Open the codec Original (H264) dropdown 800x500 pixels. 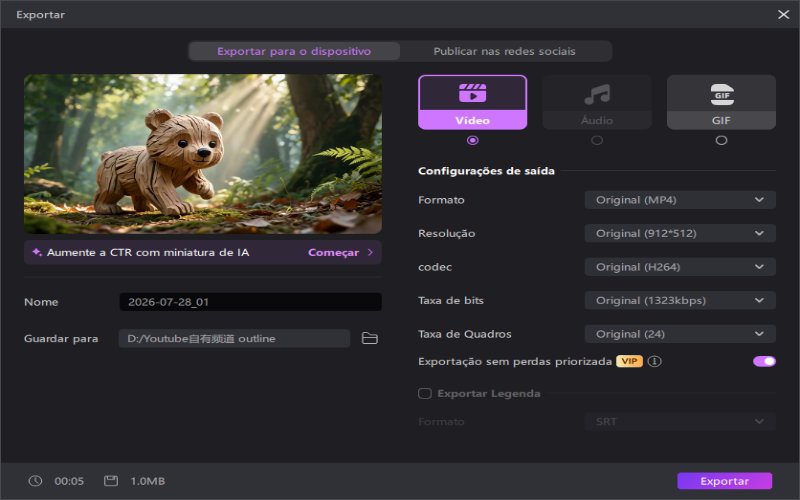(x=680, y=267)
